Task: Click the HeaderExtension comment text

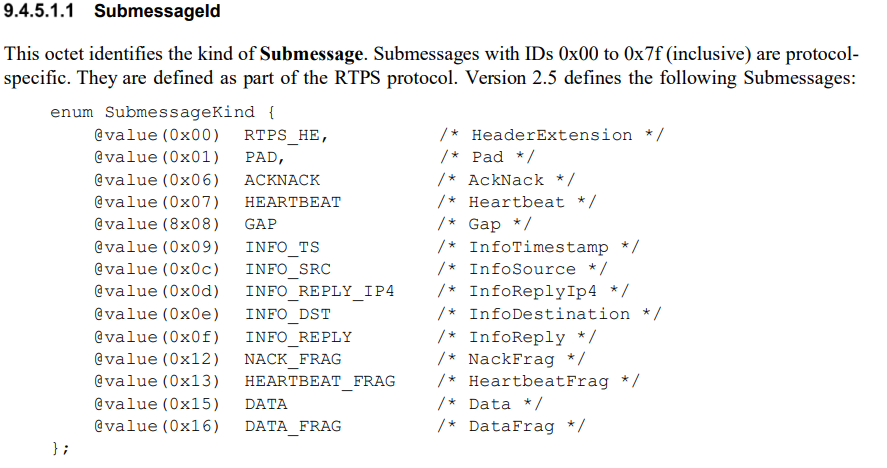Action: point(552,135)
